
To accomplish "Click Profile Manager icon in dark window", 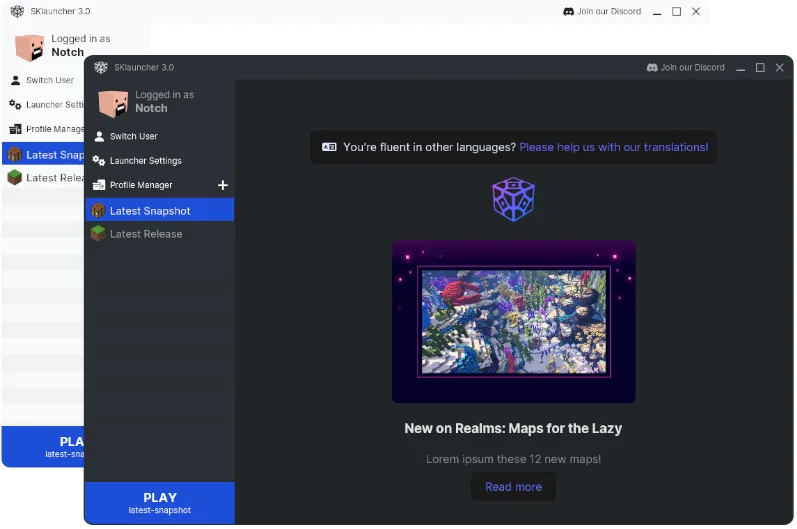I will pos(99,185).
